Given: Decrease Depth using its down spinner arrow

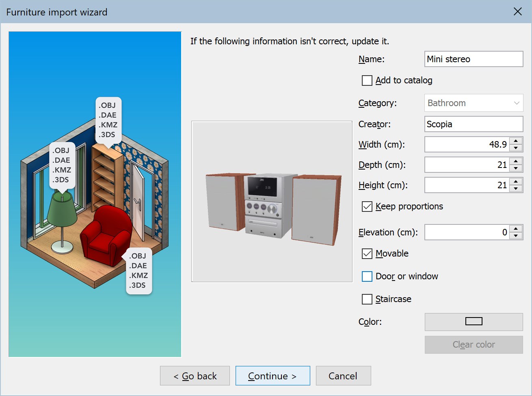Looking at the screenshot, I should [516, 168].
